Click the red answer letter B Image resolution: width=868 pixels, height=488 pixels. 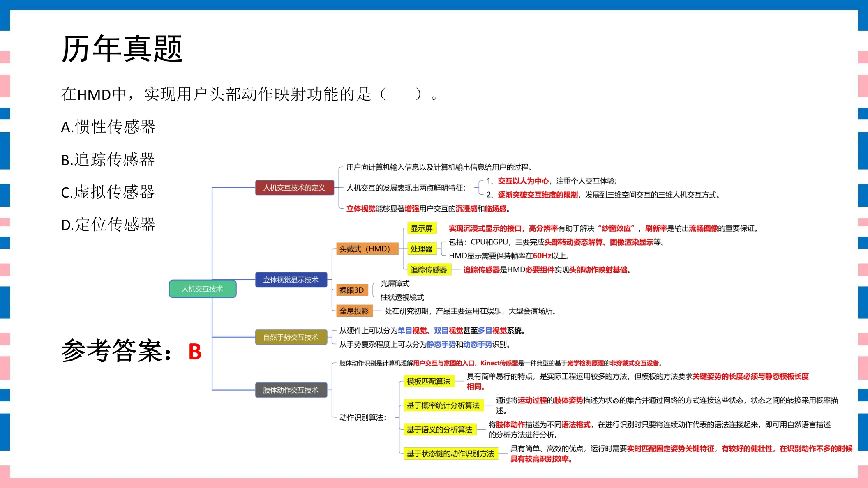coord(195,352)
